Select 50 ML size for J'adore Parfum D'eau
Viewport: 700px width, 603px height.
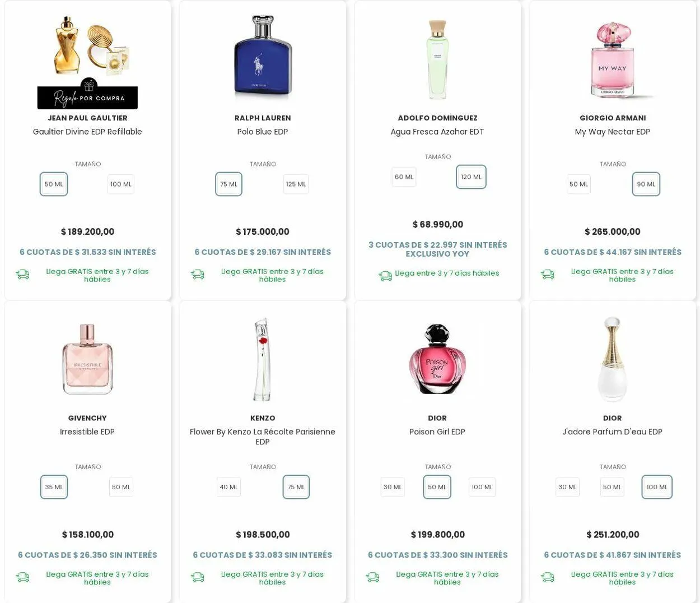612,487
